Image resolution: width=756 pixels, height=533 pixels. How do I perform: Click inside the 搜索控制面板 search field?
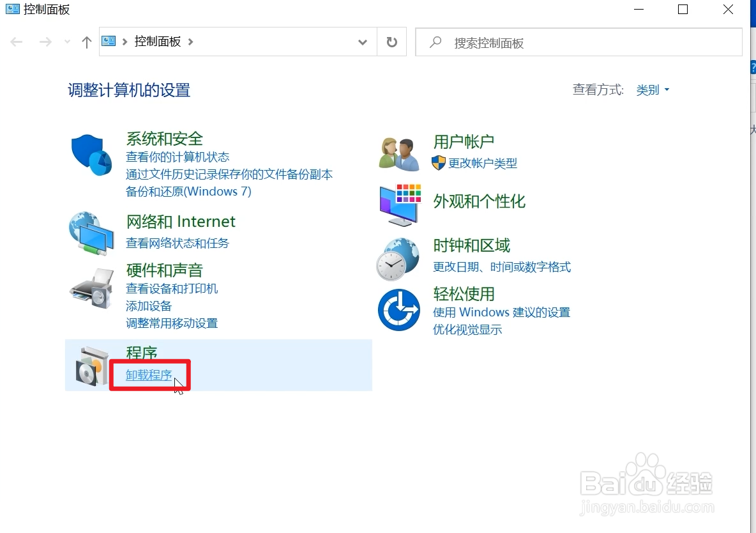[575, 42]
